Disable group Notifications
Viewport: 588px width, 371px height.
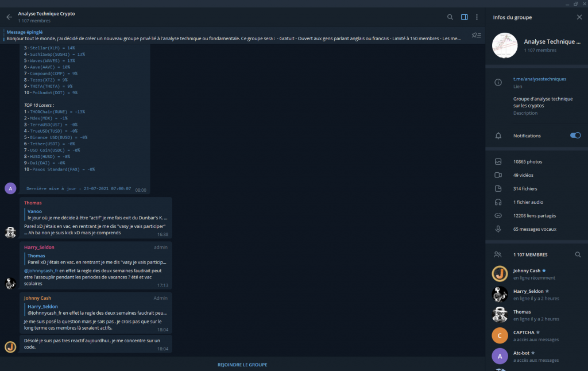[574, 136]
